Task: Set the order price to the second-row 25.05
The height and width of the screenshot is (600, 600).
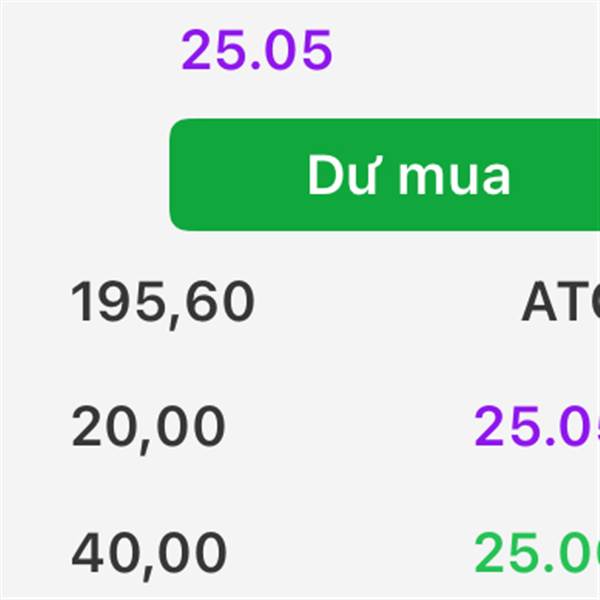Action: click(537, 426)
